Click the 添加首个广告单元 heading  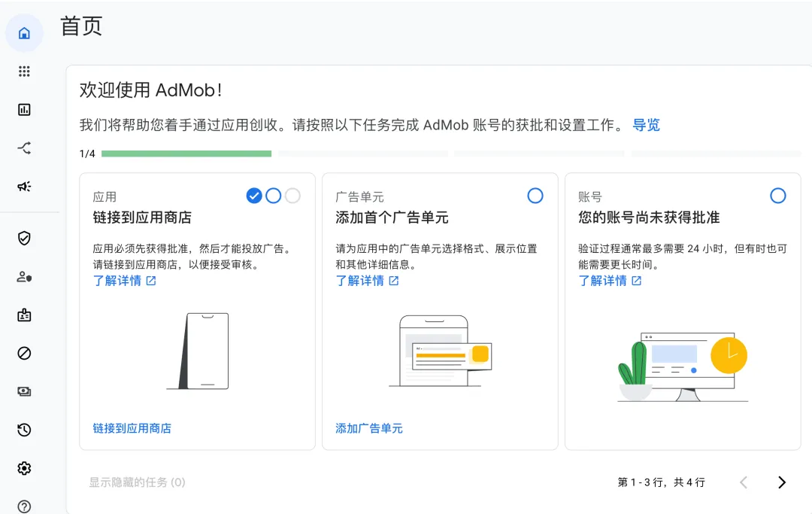[392, 217]
